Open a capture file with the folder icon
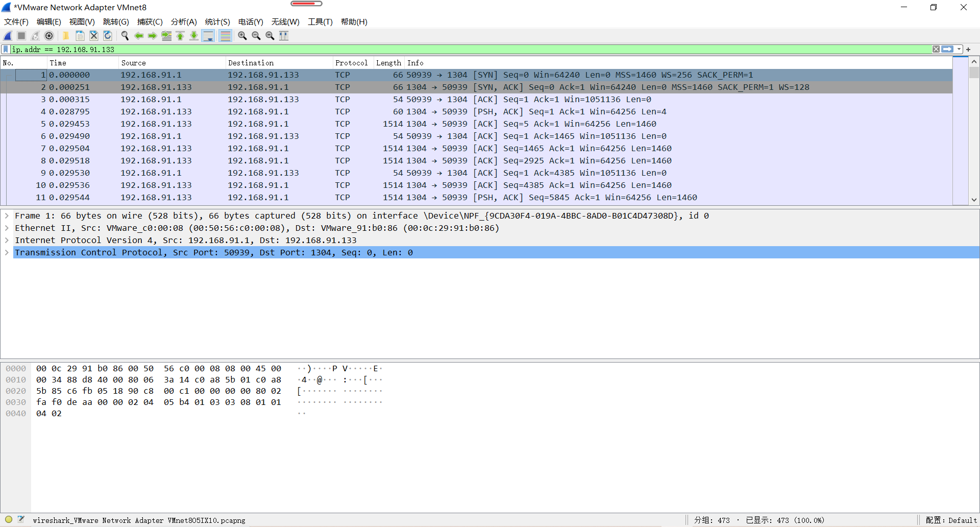980x527 pixels. pos(66,36)
